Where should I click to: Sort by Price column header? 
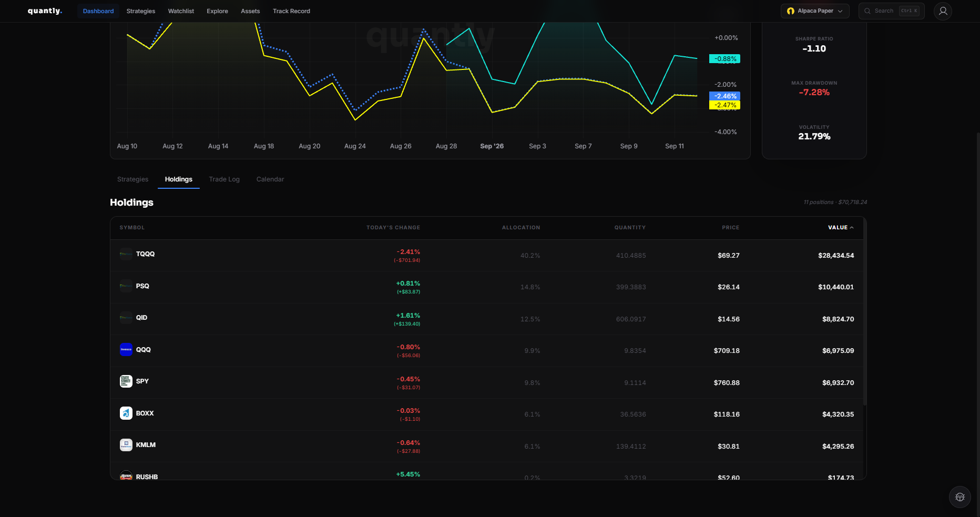click(x=730, y=228)
